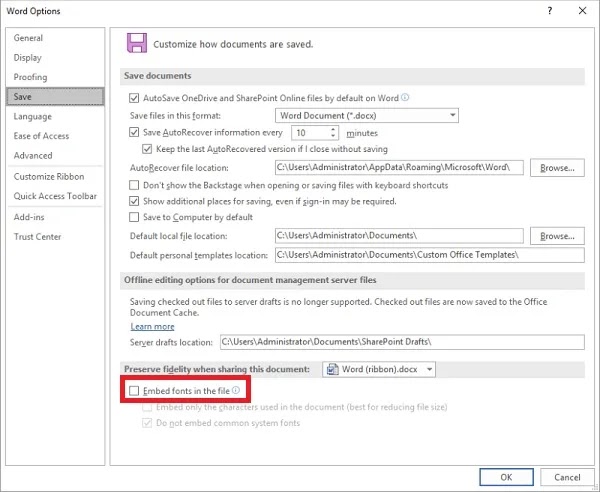Screen dimensions: 600x492
Task: Decrease AutoRecover minutes with down arrow
Action: coord(333,136)
